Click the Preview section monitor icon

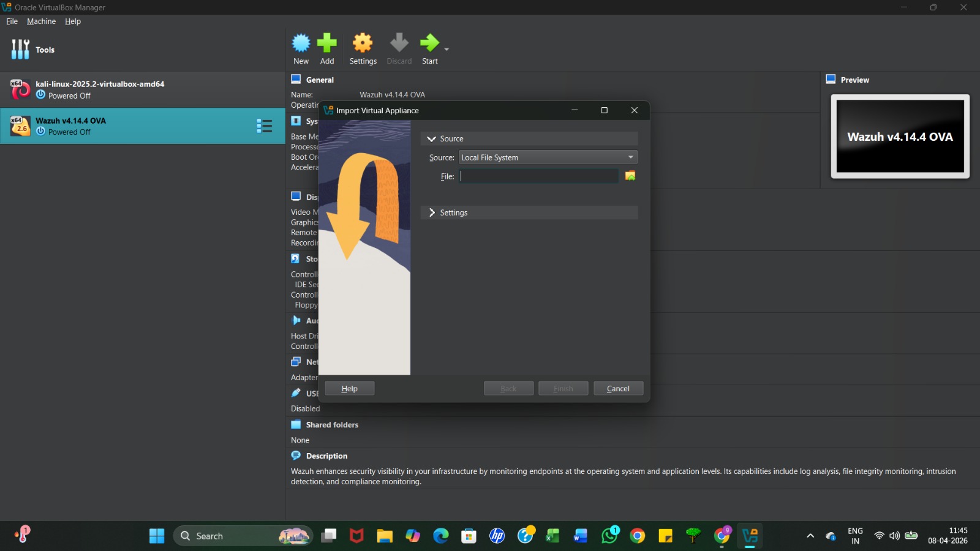831,79
